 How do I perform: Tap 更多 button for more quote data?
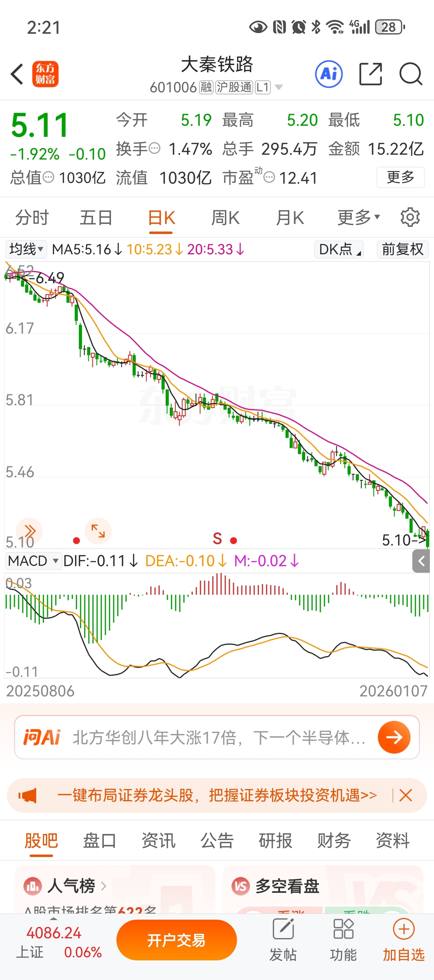(x=400, y=177)
